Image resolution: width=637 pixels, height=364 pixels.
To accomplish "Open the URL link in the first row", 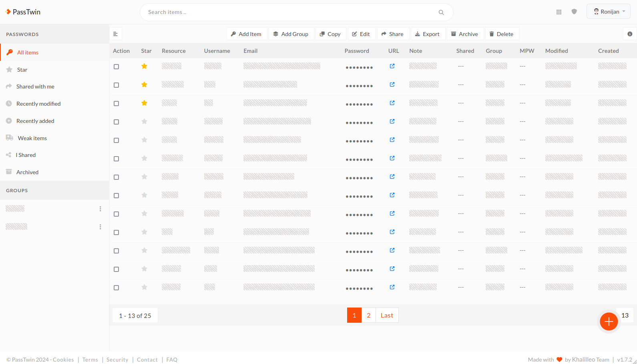I will 392,66.
